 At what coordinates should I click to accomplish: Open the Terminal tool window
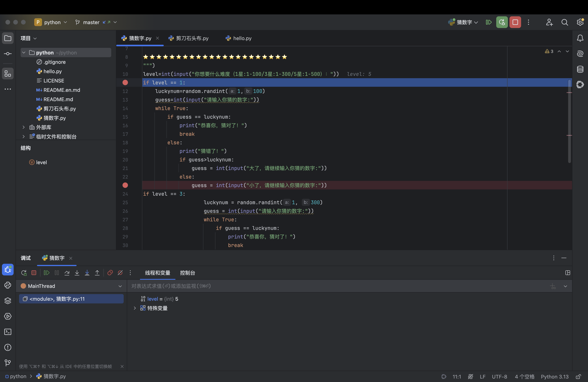(8, 332)
